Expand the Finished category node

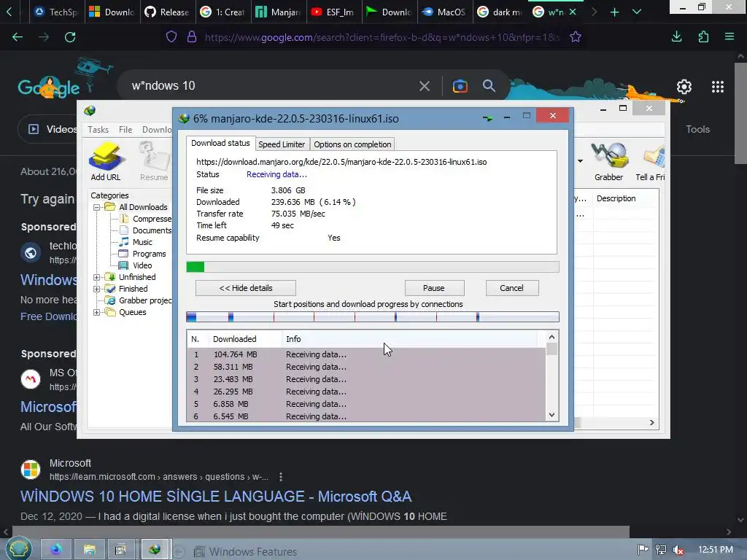coord(97,289)
